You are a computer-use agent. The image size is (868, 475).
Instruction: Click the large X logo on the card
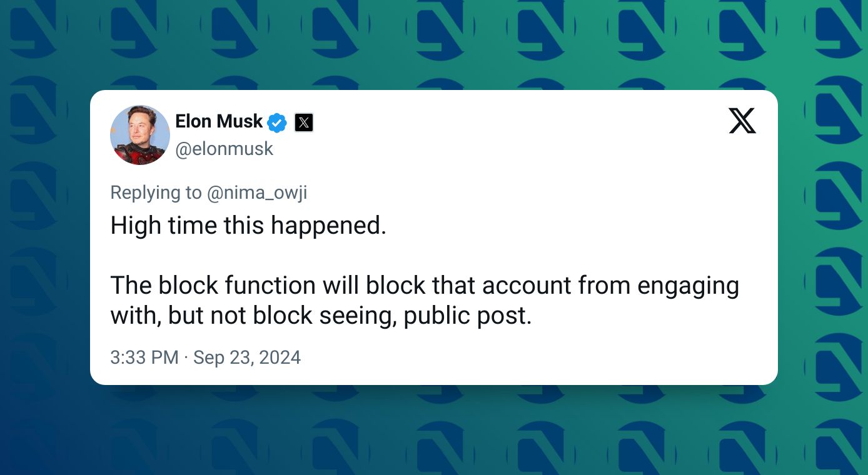click(742, 121)
